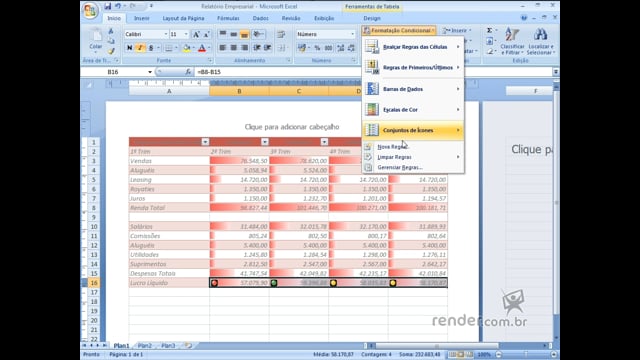Image resolution: width=640 pixels, height=360 pixels.
Task: Decrease font size with small A
Action: coord(207,34)
